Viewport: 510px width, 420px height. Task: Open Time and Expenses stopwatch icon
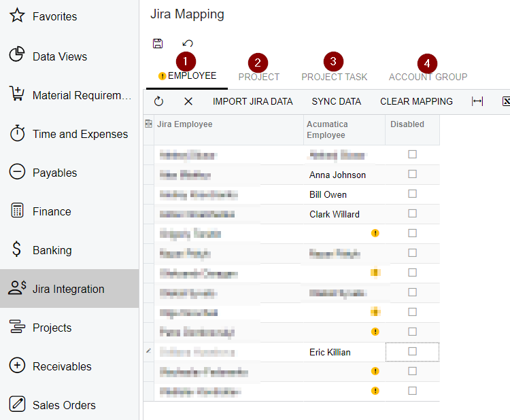click(17, 133)
